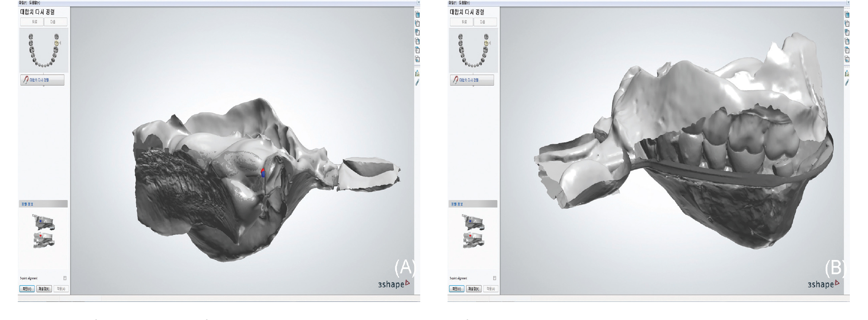
Task: Click the 적용(A) apply button in panel B
Action: 491,288
